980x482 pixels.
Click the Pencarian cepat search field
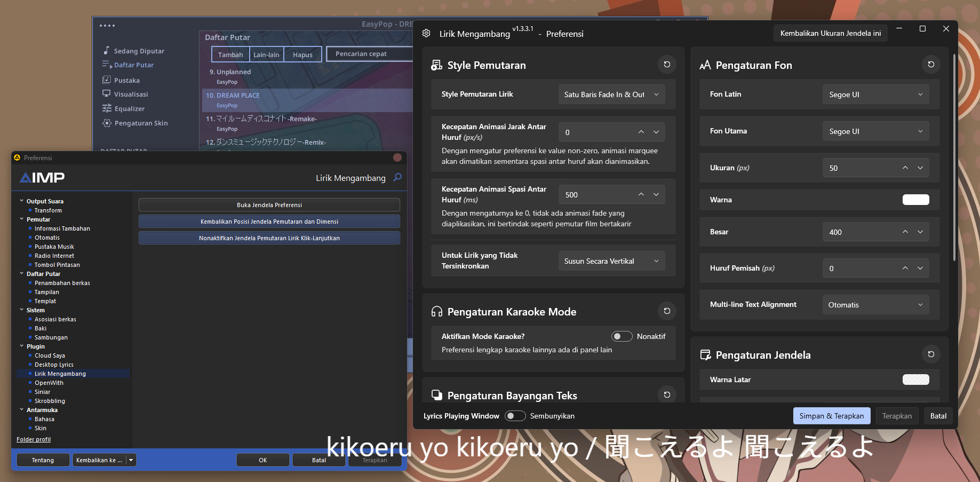click(370, 54)
